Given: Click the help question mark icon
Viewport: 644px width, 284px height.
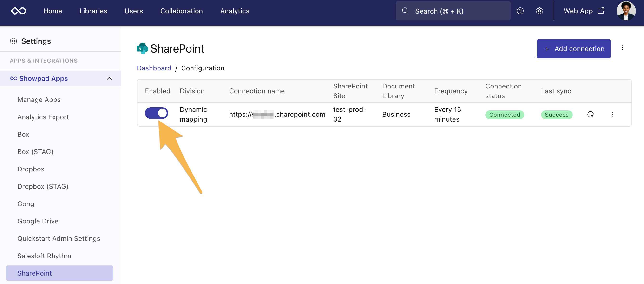Looking at the screenshot, I should [x=520, y=11].
